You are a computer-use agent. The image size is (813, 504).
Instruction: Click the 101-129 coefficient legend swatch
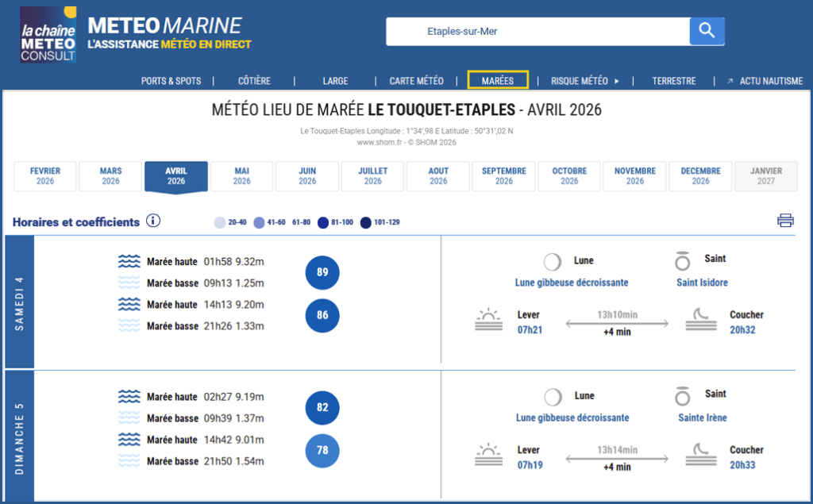coord(366,222)
